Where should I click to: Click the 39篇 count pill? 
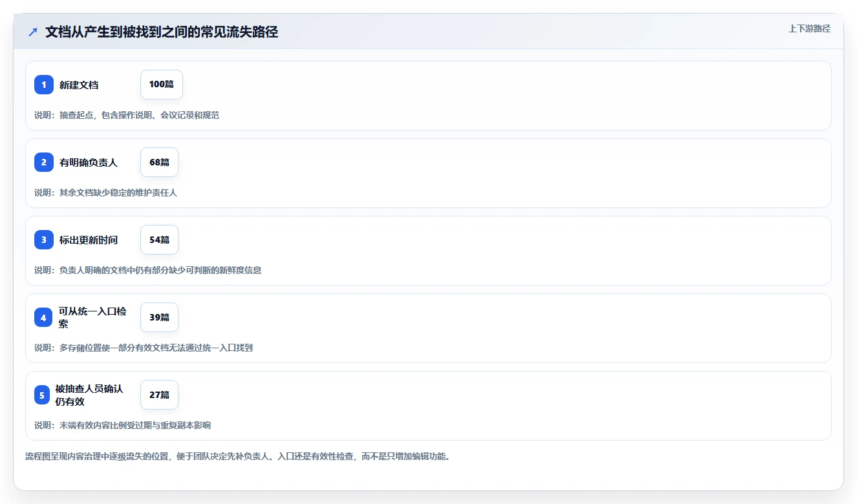(x=159, y=317)
